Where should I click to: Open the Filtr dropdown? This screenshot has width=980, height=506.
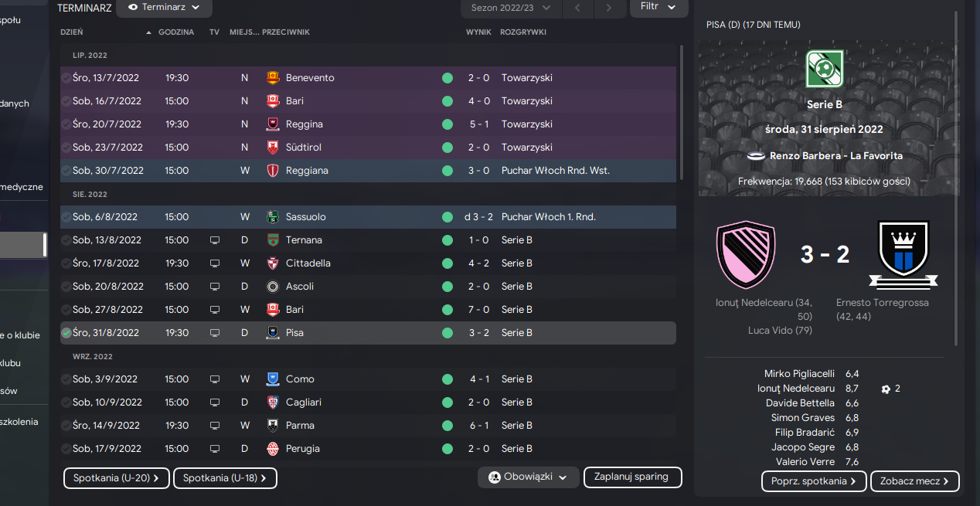coord(658,6)
